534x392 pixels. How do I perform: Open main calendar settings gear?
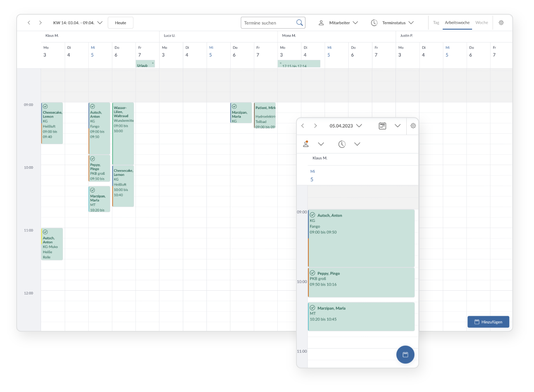point(501,23)
